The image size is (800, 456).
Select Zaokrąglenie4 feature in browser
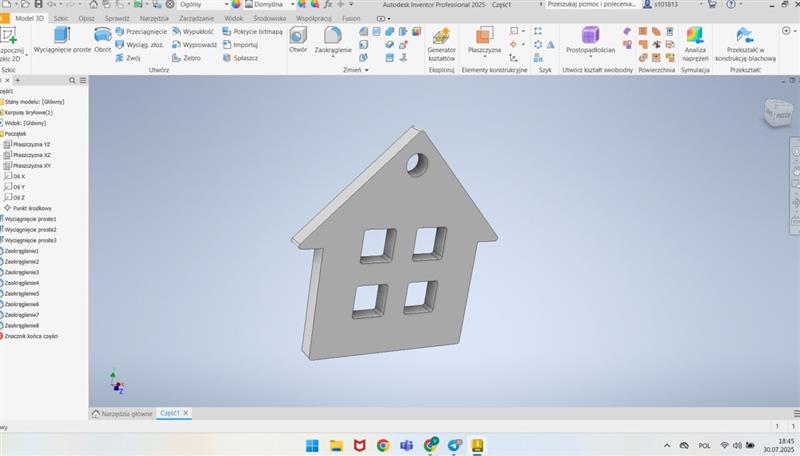point(20,283)
